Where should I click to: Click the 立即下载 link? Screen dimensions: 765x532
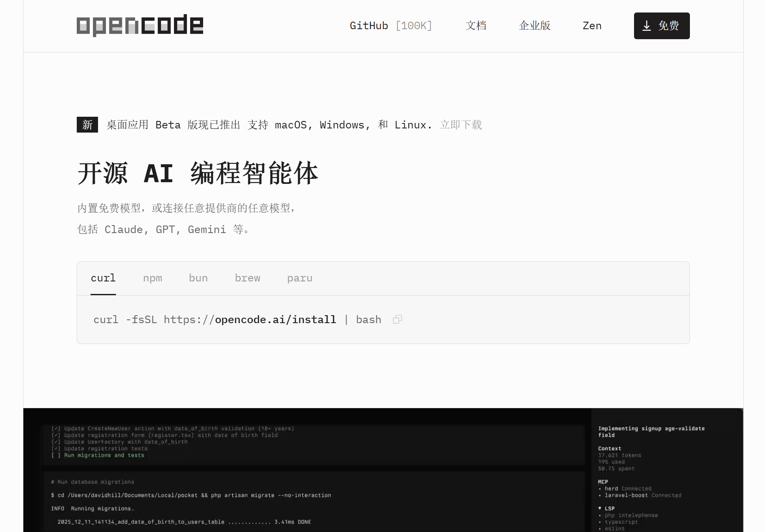coord(461,125)
